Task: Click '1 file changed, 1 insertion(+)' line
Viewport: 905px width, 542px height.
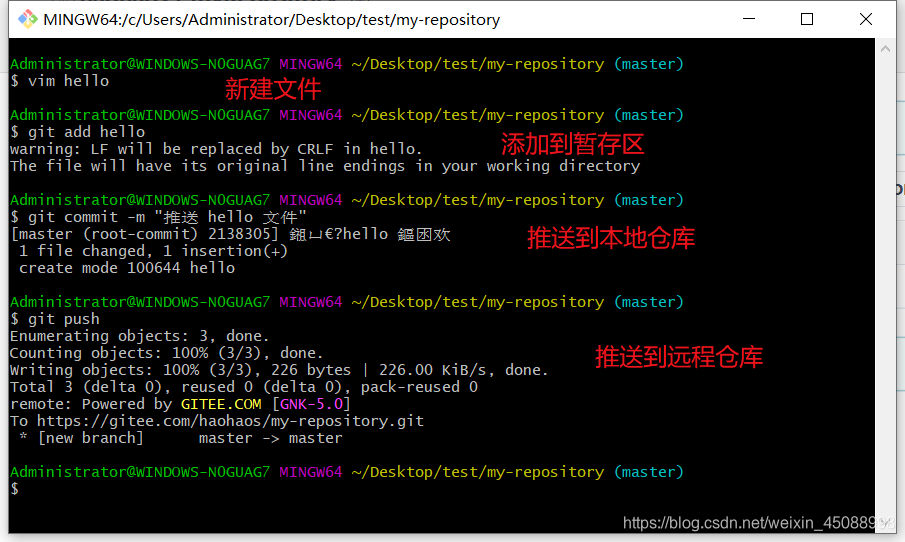Action: [153, 251]
